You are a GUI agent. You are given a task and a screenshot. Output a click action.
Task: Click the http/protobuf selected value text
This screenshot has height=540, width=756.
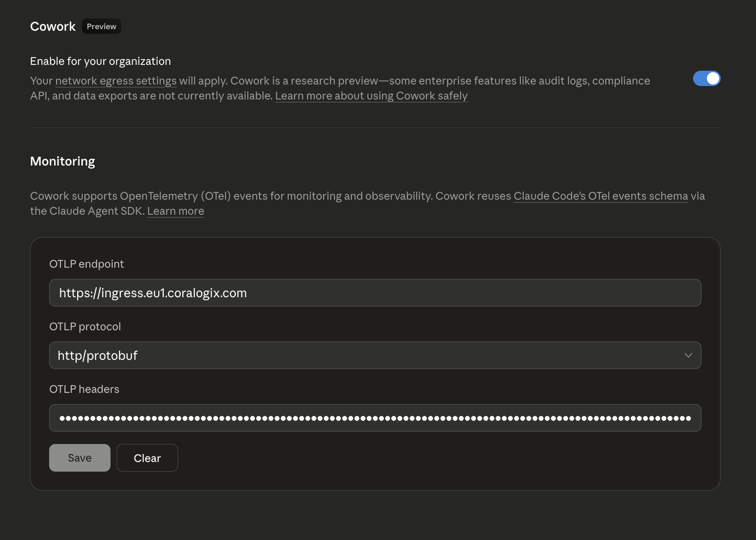coord(97,356)
